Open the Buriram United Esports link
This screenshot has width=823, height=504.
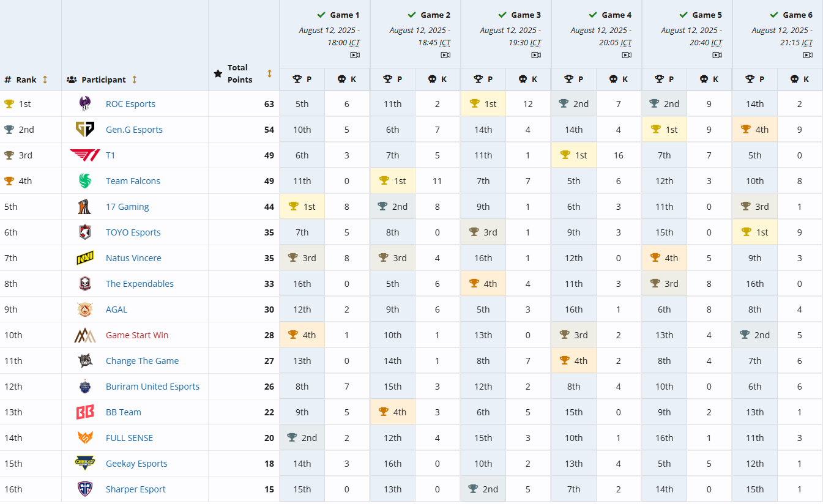pos(152,387)
